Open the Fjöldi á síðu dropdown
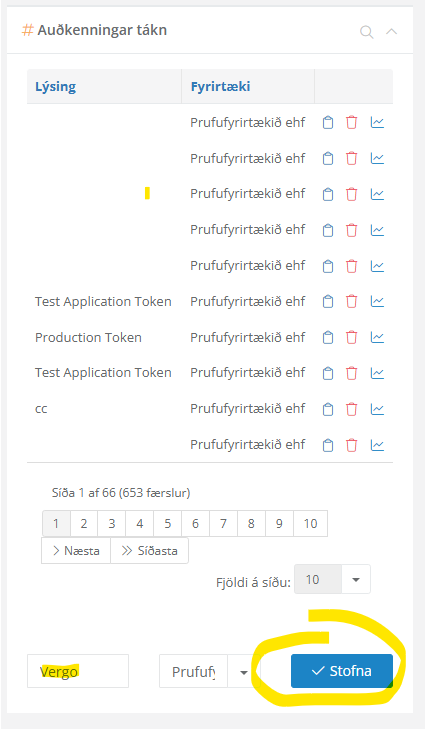Image resolution: width=425 pixels, height=729 pixels. point(356,579)
